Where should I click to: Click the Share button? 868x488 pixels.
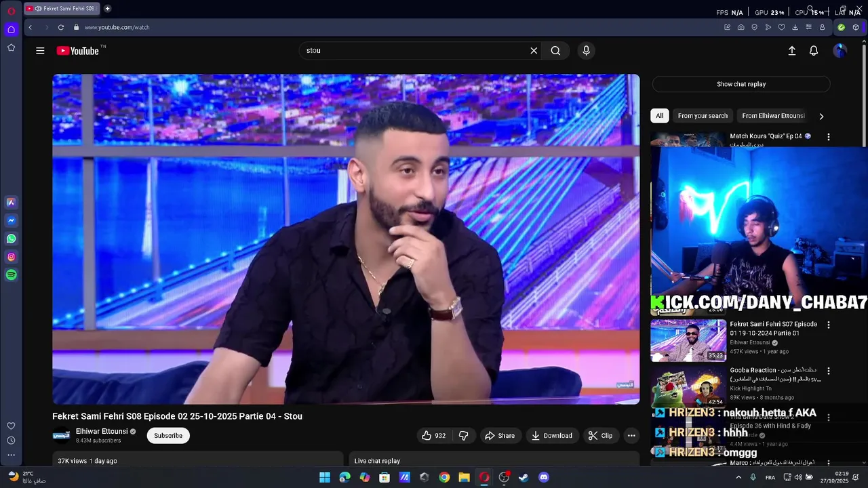500,435
